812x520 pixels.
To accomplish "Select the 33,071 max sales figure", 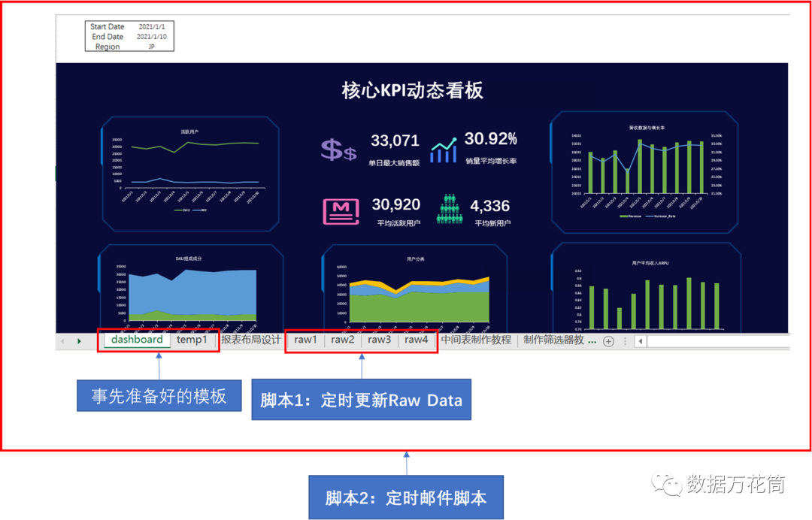I will 395,141.
